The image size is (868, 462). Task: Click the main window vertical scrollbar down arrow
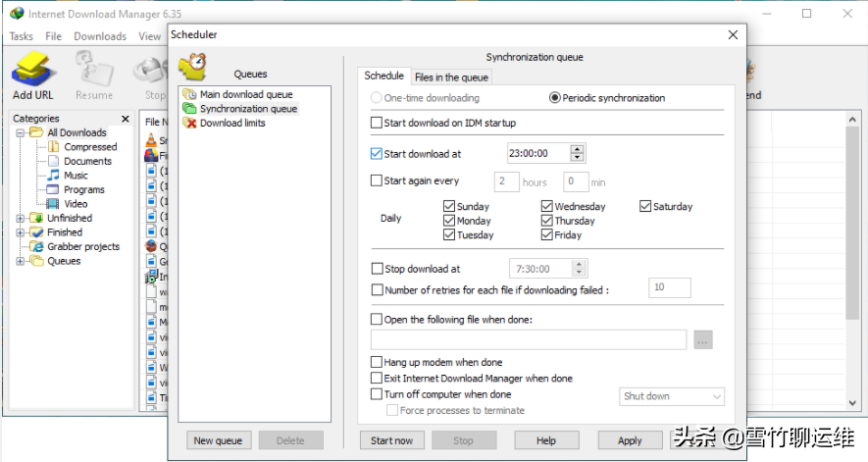coord(852,404)
